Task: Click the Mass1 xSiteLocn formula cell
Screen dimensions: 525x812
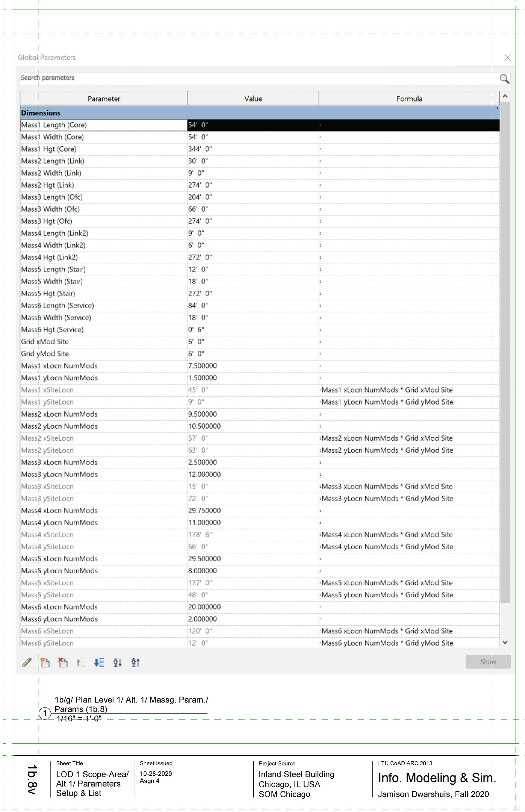Action: click(x=409, y=390)
